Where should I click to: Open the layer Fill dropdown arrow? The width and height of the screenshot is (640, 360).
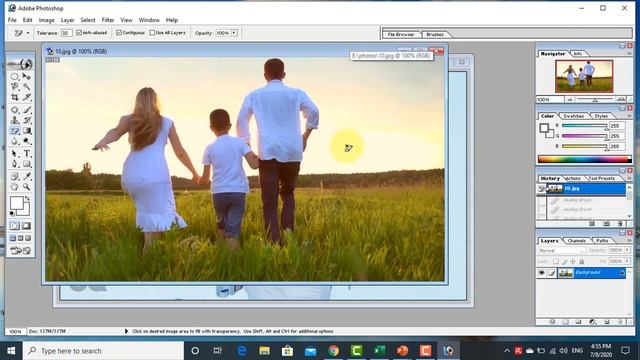pyautogui.click(x=627, y=261)
